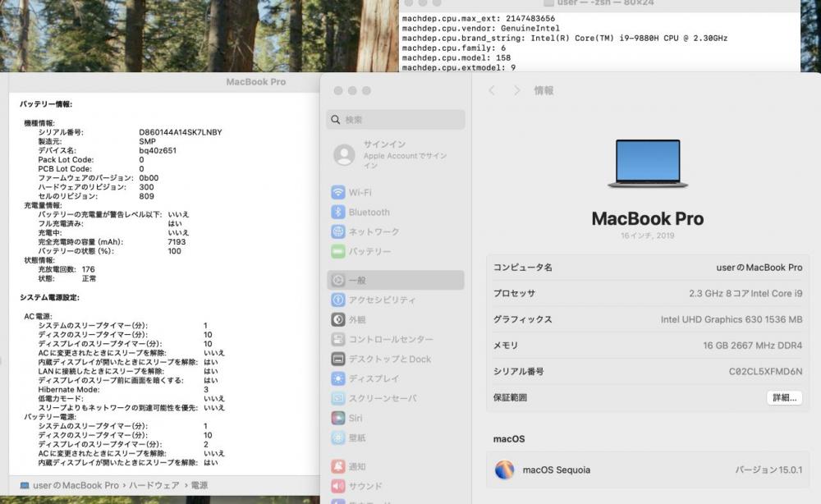Viewport: 821px width, 504px height.
Task: Open ディスプレイ icon in sidebar
Action: (338, 378)
